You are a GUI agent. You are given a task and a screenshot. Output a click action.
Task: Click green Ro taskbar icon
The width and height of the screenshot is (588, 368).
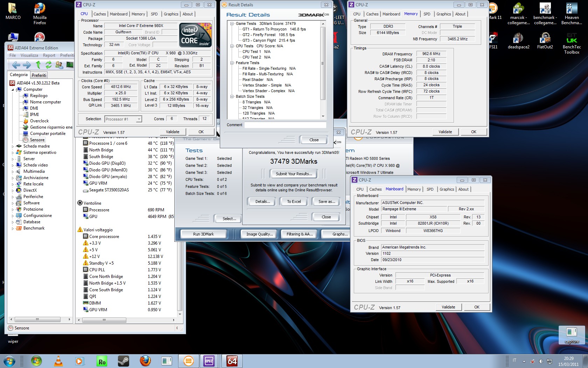coord(102,361)
